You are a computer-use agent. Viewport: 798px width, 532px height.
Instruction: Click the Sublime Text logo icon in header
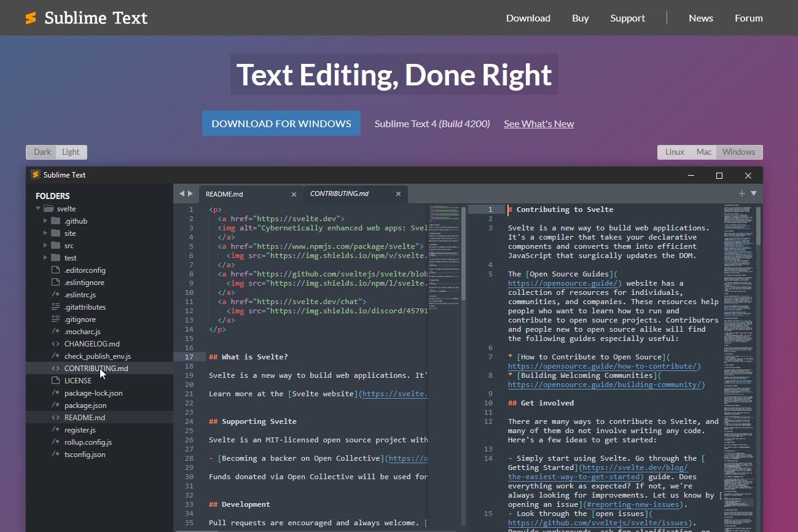31,18
